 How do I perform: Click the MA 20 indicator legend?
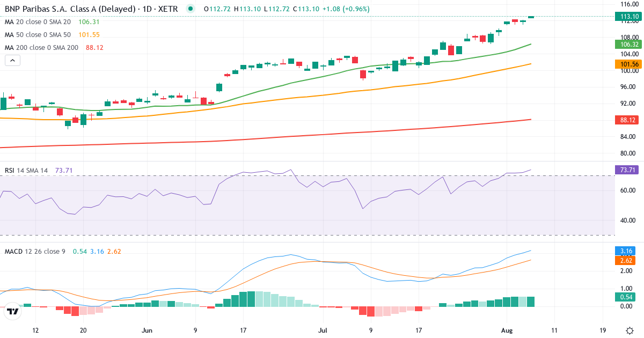[x=38, y=22]
